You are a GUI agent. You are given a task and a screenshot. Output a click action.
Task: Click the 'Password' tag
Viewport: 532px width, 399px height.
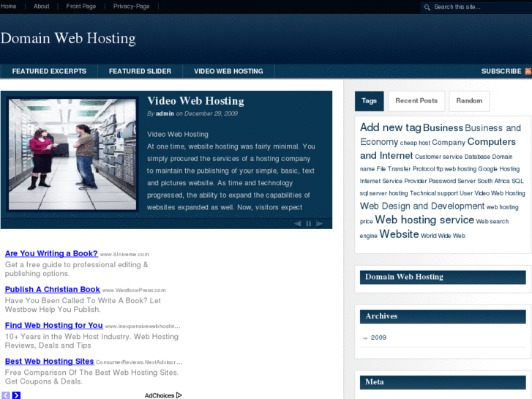tap(442, 182)
